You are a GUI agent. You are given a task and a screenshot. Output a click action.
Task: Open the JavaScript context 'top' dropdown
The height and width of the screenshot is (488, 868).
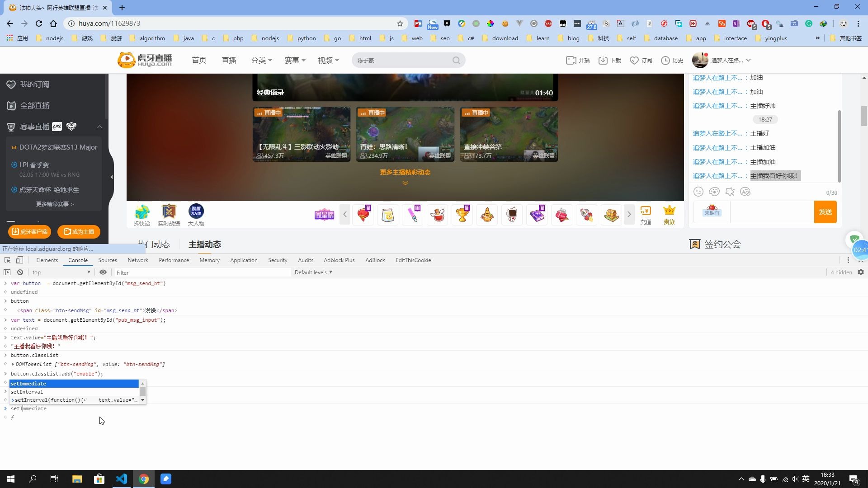tap(61, 272)
